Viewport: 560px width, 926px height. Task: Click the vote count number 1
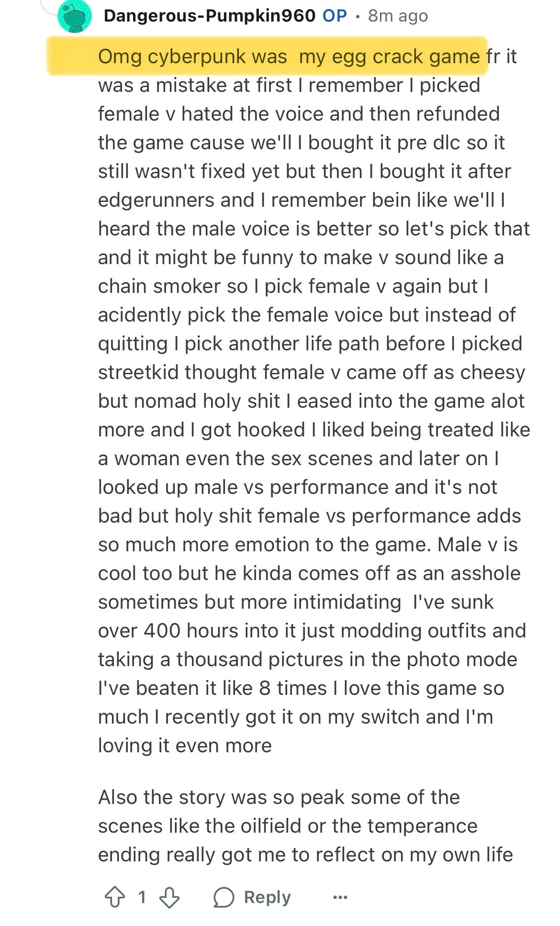pyautogui.click(x=142, y=897)
